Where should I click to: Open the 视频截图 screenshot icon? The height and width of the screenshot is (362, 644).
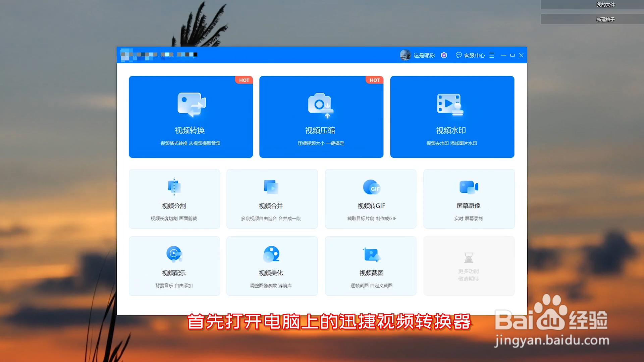point(371,255)
